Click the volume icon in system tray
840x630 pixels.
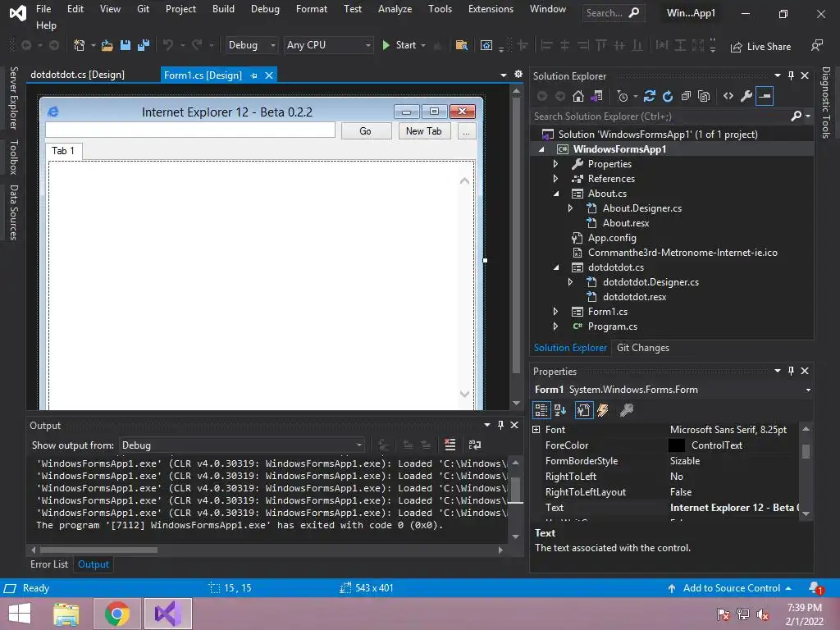(x=762, y=614)
